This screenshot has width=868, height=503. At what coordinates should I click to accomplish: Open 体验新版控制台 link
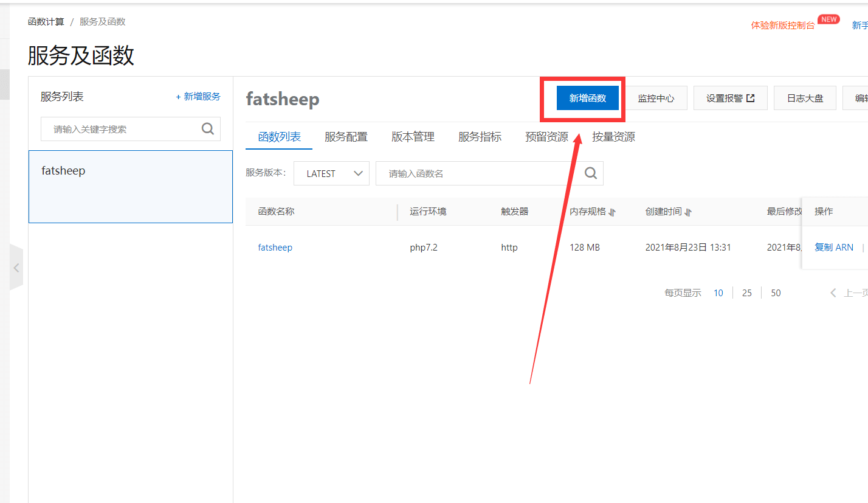[x=783, y=26]
